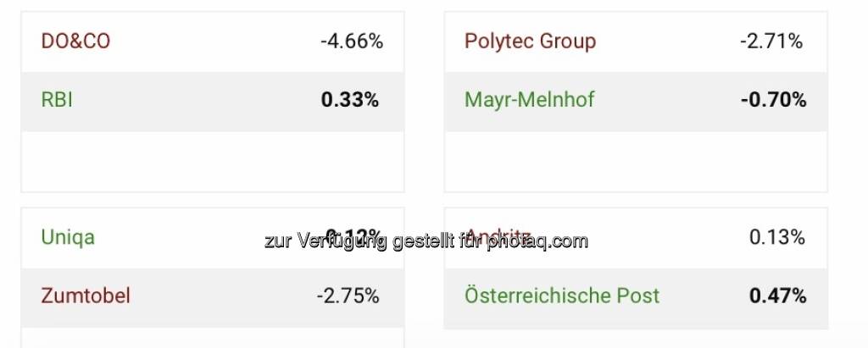Select the grey RBI table row
The height and width of the screenshot is (348, 868).
(x=212, y=102)
